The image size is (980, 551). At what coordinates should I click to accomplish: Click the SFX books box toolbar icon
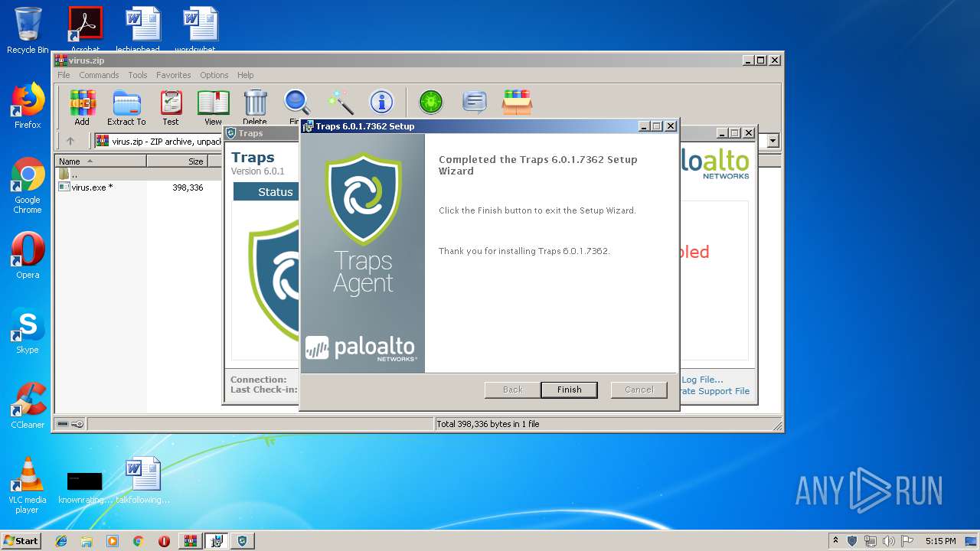tap(517, 102)
